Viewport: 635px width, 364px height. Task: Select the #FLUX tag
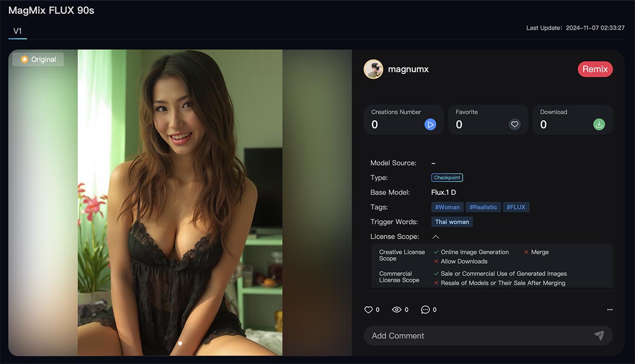coord(516,207)
